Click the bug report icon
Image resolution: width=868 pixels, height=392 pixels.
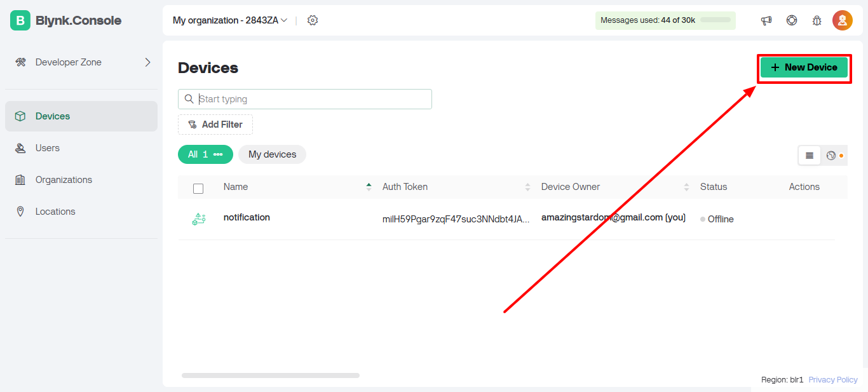(817, 20)
